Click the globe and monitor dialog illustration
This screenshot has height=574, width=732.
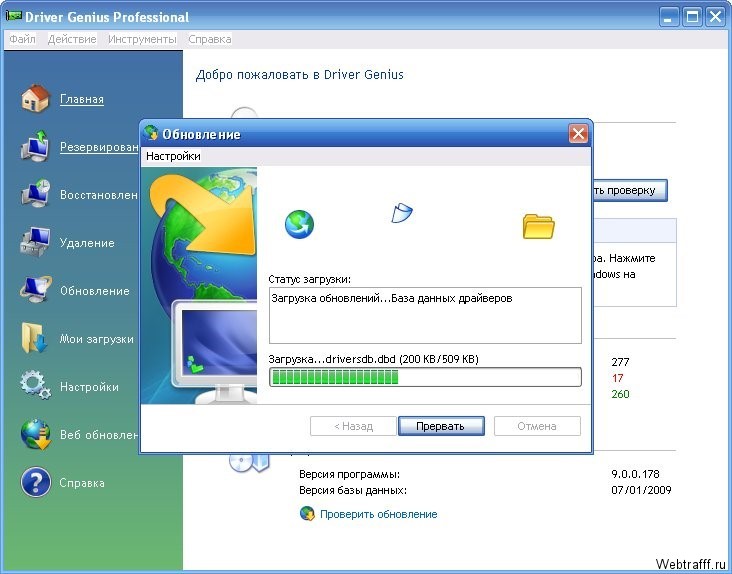199,286
